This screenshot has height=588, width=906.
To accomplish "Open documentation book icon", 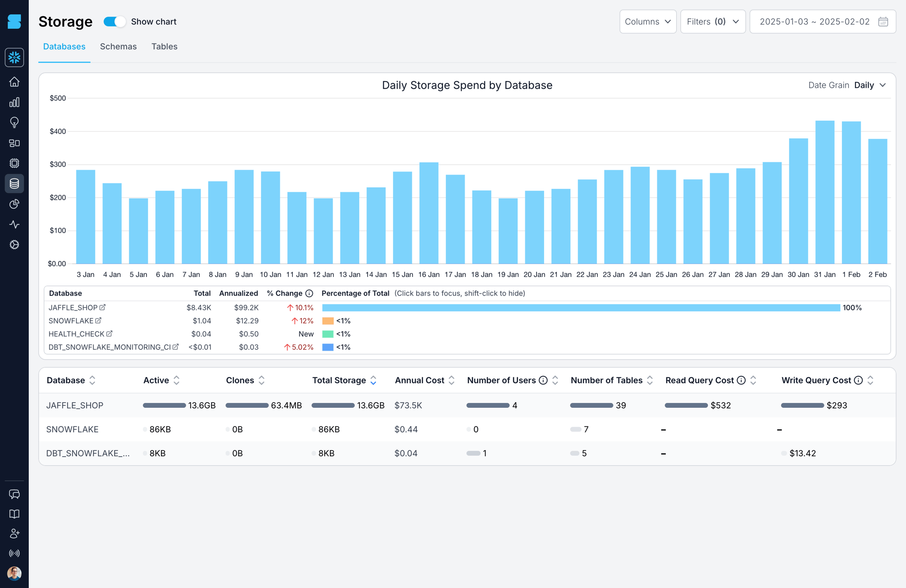I will click(x=14, y=514).
